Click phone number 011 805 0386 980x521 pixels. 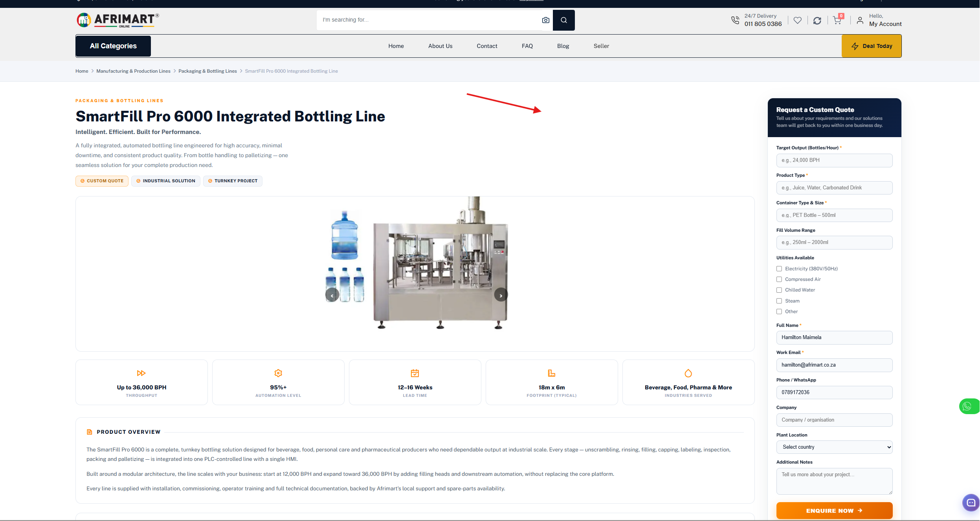coord(763,24)
